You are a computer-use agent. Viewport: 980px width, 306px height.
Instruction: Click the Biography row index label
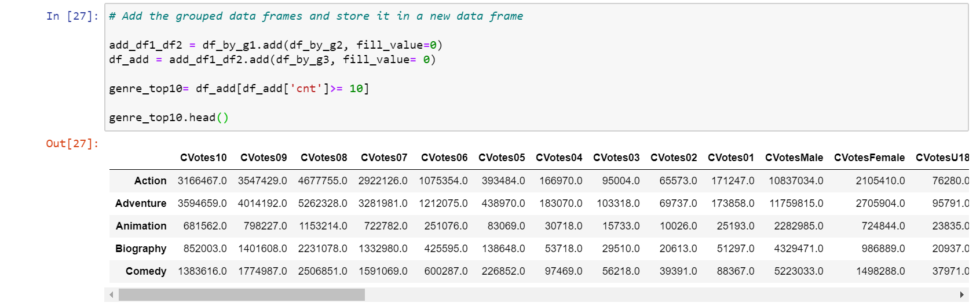[141, 249]
